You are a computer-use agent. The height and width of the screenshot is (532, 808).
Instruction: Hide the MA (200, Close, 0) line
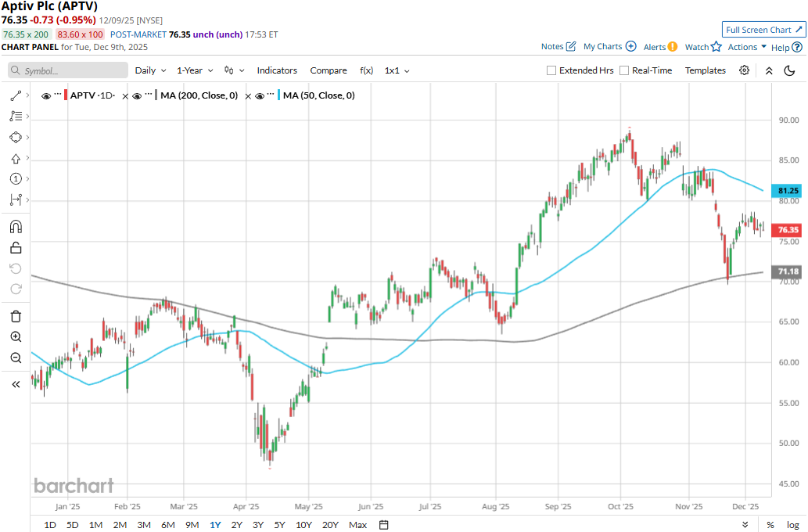(x=137, y=95)
